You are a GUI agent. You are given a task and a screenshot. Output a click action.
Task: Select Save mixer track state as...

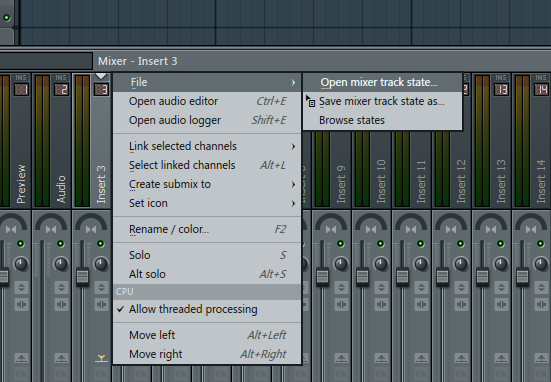[x=382, y=101]
